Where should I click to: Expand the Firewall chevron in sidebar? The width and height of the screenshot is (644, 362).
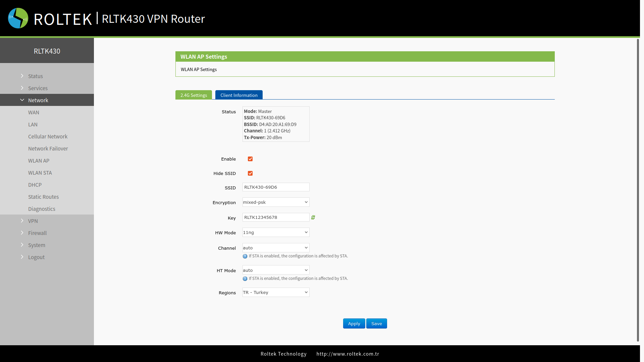click(22, 233)
